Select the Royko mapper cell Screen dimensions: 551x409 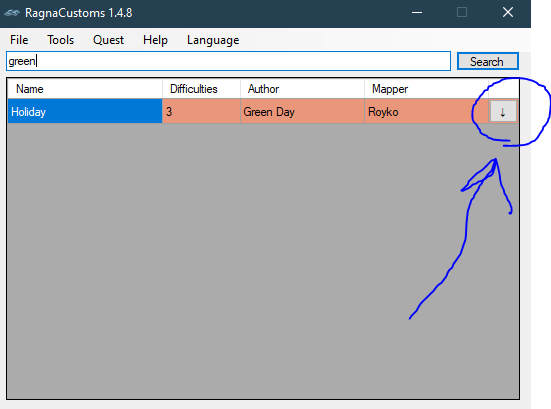pyautogui.click(x=426, y=111)
